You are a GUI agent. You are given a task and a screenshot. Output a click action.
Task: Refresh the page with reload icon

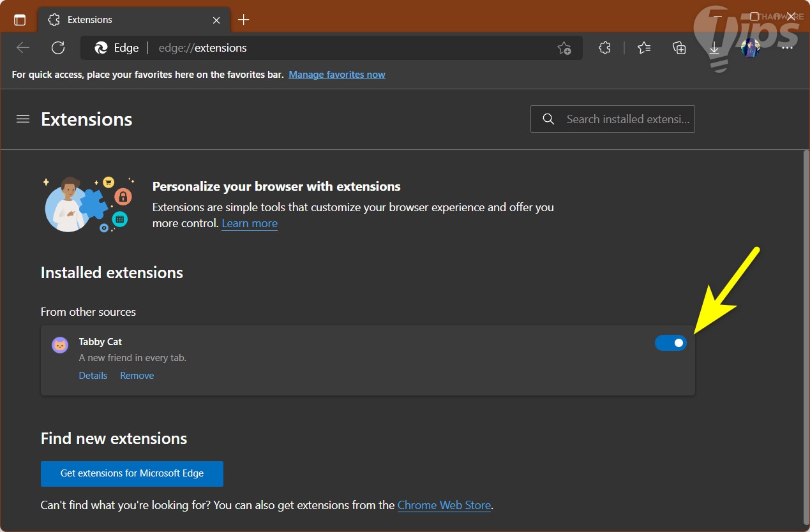58,48
